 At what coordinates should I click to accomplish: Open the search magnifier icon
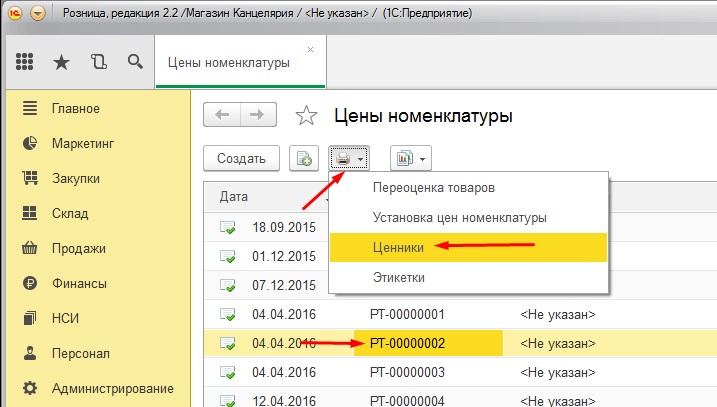tap(135, 61)
